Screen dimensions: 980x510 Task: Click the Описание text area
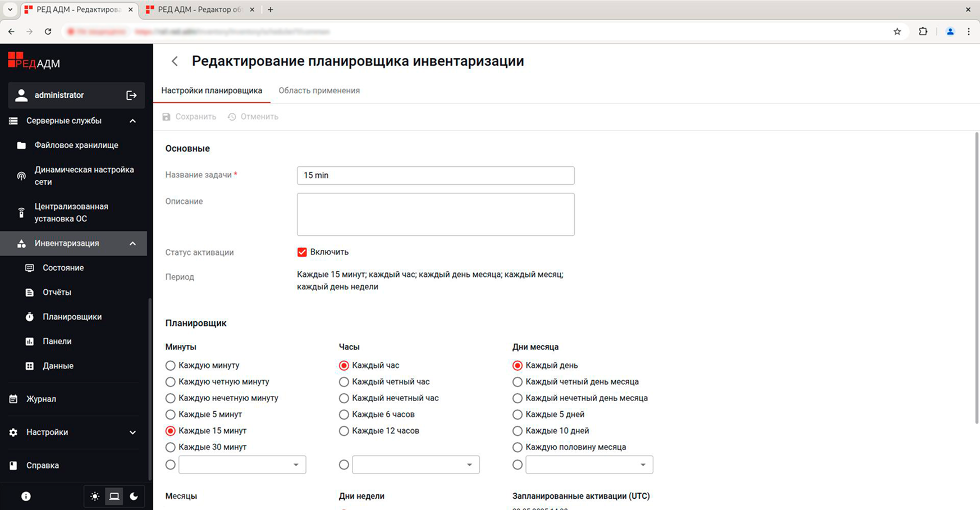(436, 215)
